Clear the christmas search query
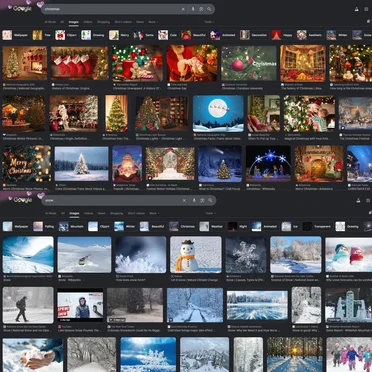The height and width of the screenshot is (372, 372). pyautogui.click(x=183, y=9)
